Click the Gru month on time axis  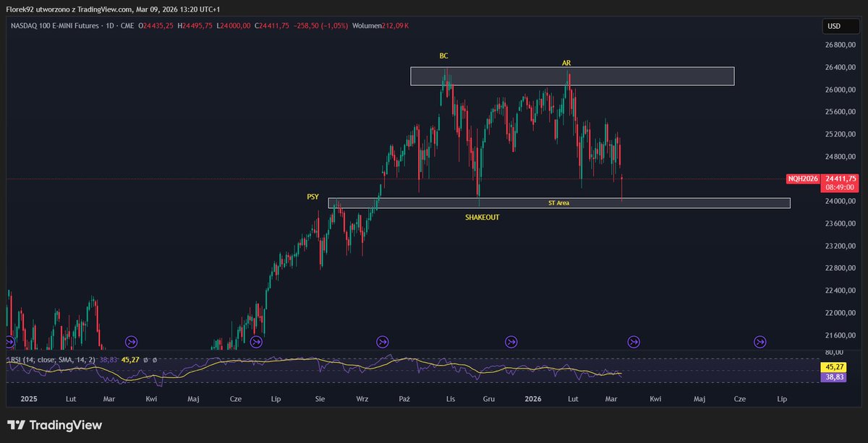point(489,398)
